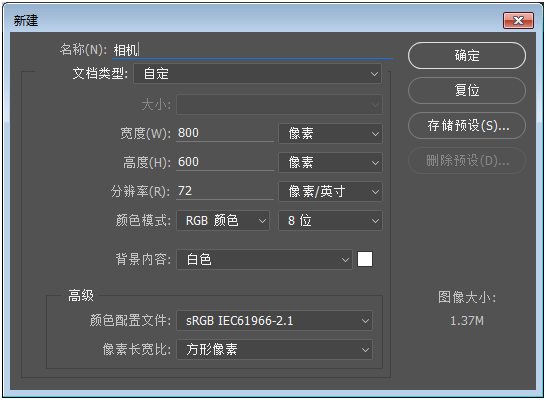The height and width of the screenshot is (400, 546).
Task: Click the 高度 value field 600
Action: pyautogui.click(x=225, y=162)
